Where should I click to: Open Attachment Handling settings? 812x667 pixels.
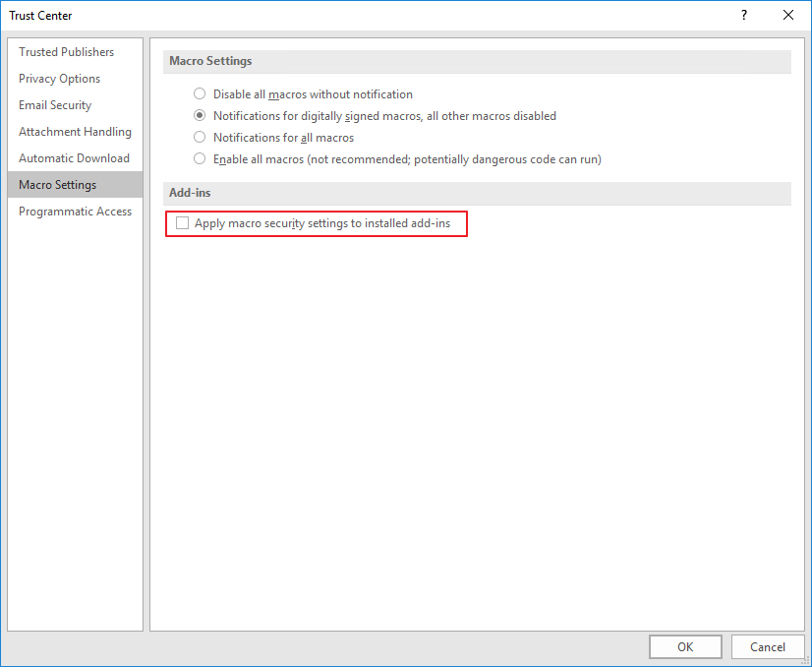pos(75,132)
